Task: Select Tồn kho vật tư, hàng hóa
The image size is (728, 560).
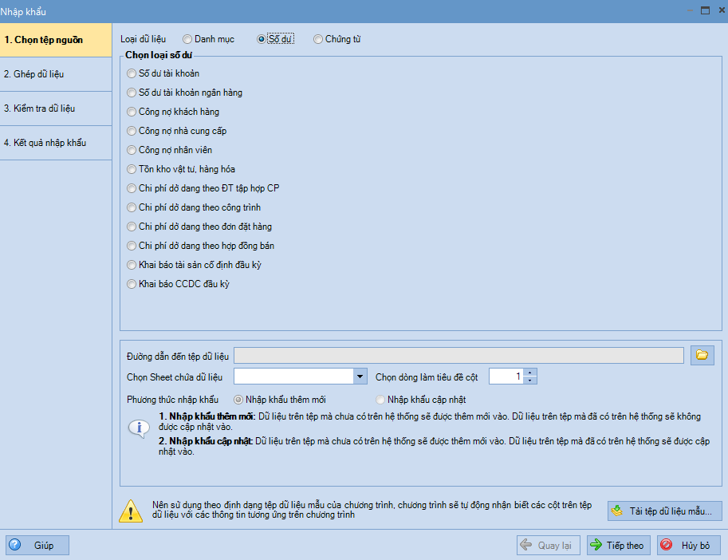Action: (x=181, y=169)
